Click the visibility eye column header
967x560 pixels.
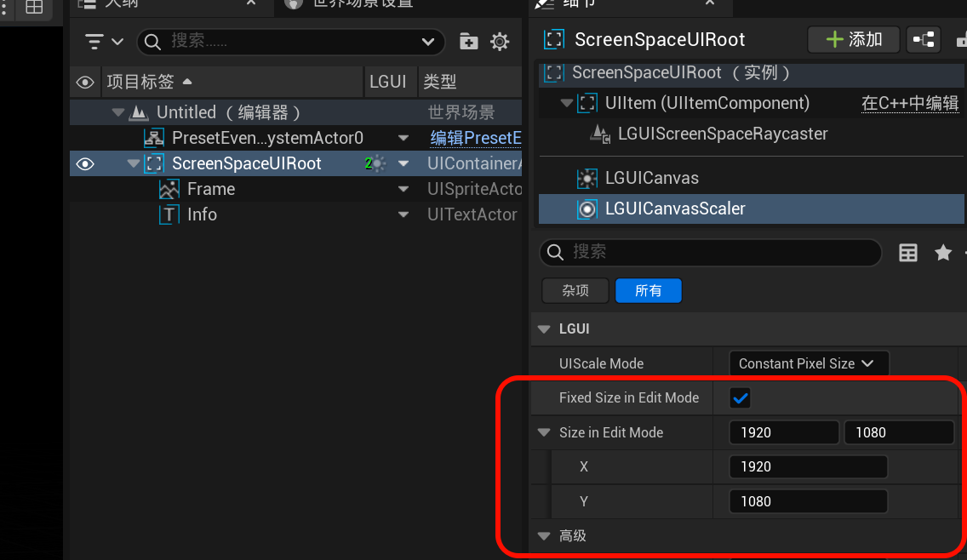pyautogui.click(x=85, y=82)
